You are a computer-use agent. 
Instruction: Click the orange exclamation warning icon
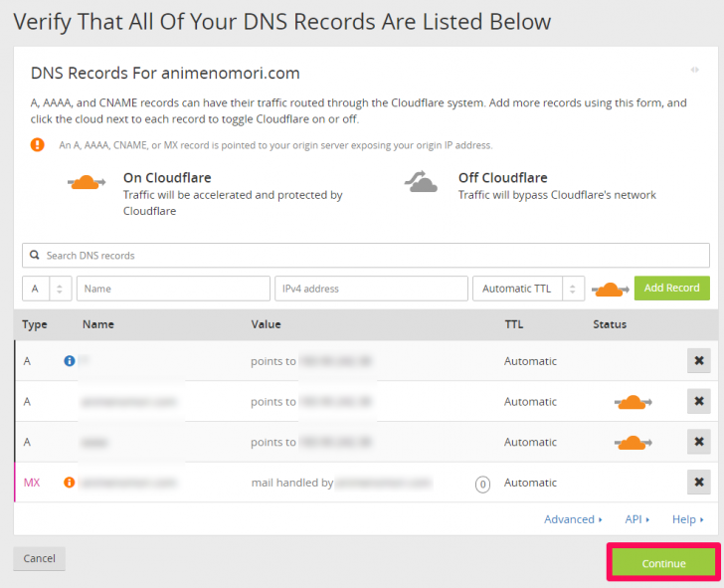coord(38,145)
